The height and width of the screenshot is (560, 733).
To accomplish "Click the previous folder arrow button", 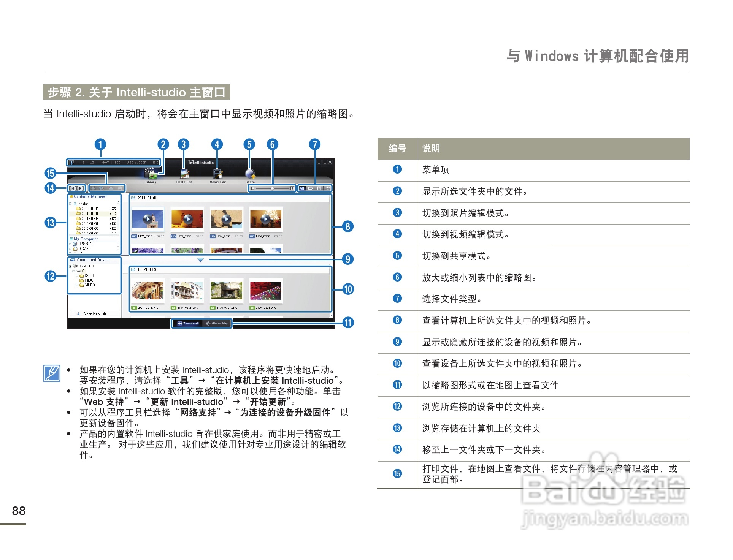I will (73, 188).
